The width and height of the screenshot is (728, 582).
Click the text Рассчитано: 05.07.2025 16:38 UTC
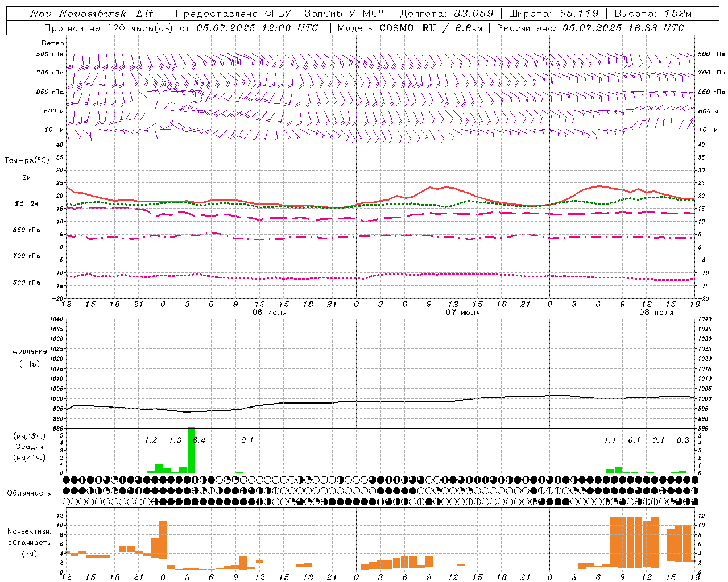(590, 28)
